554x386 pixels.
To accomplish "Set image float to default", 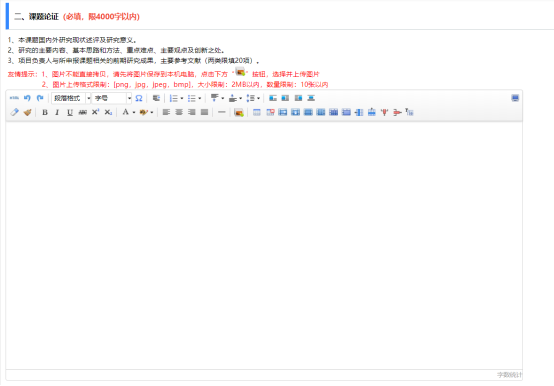I will tap(273, 98).
